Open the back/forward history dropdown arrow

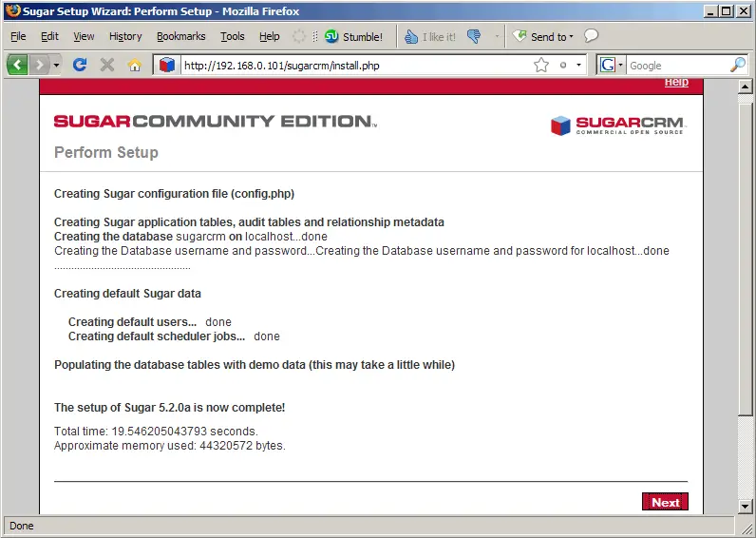56,65
